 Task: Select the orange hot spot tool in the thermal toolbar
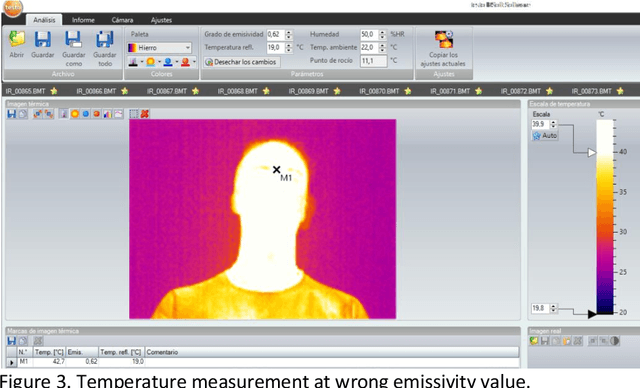click(75, 114)
